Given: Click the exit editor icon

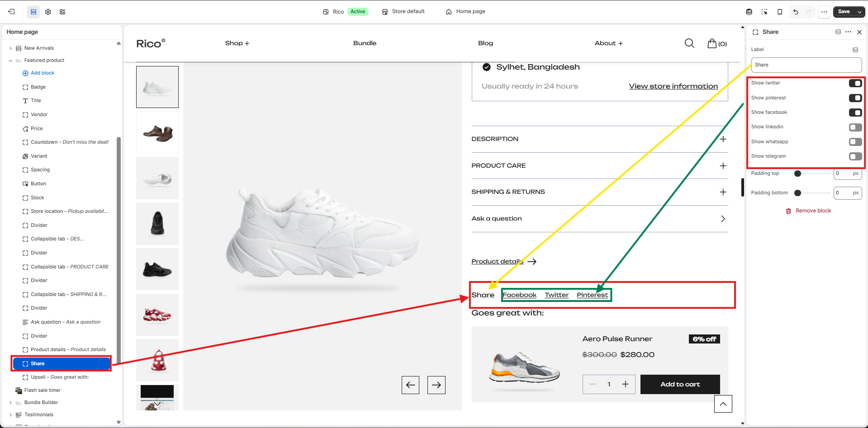Looking at the screenshot, I should pyautogui.click(x=11, y=12).
